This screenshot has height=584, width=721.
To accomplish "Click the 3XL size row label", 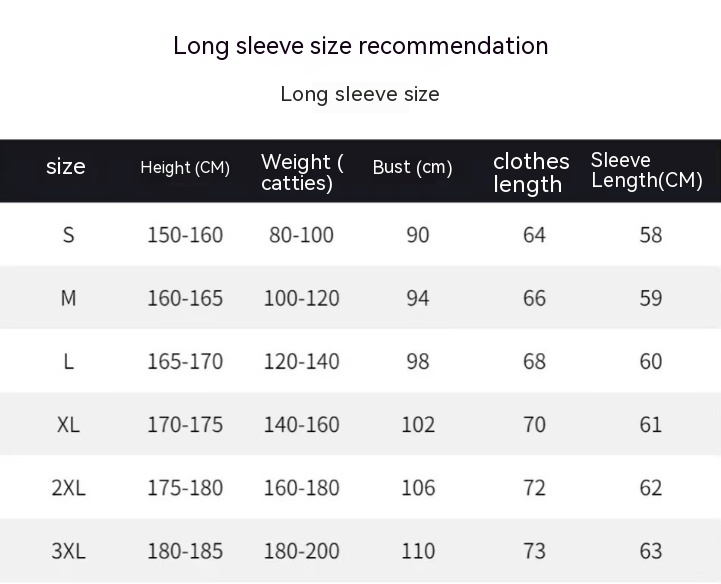I will point(68,551).
